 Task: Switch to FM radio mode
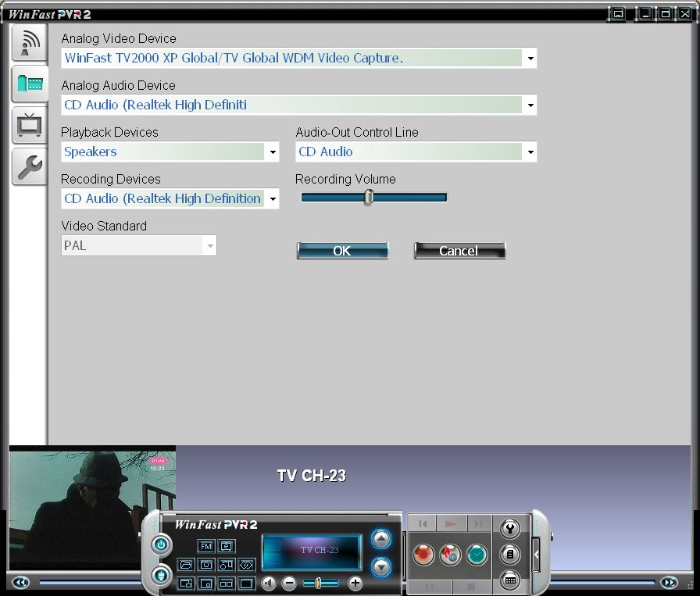point(205,546)
